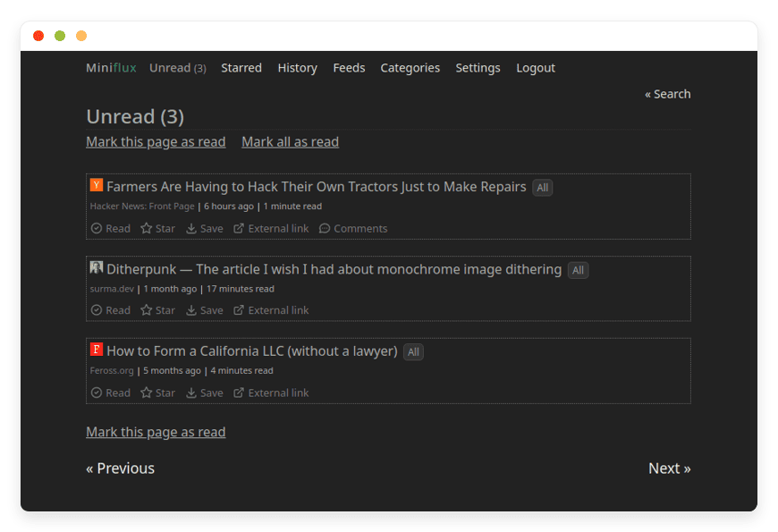
Task: Click the '1 minute read' text
Action: (292, 207)
